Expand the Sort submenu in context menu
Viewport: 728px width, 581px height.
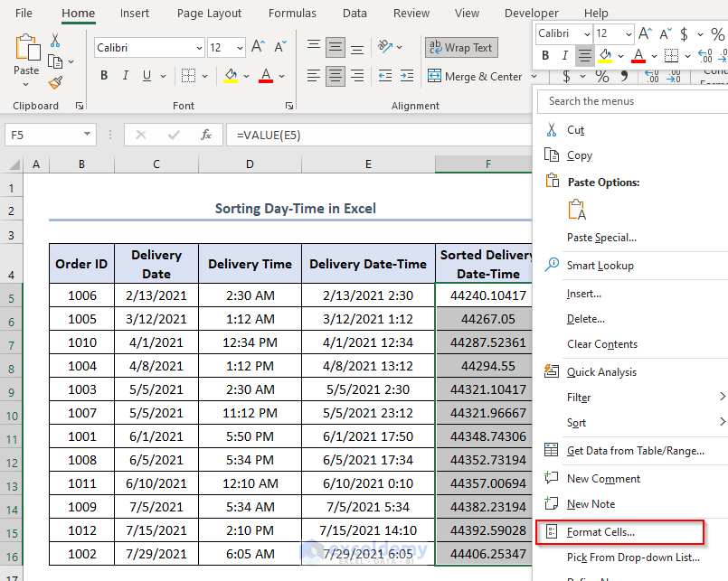[722, 423]
